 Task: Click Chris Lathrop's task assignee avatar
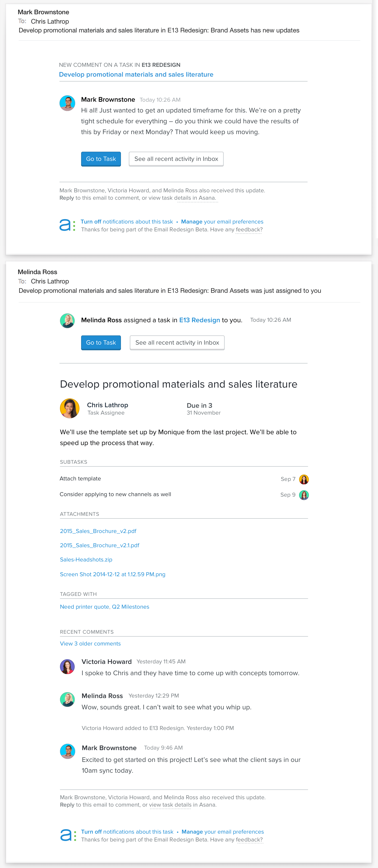(70, 408)
